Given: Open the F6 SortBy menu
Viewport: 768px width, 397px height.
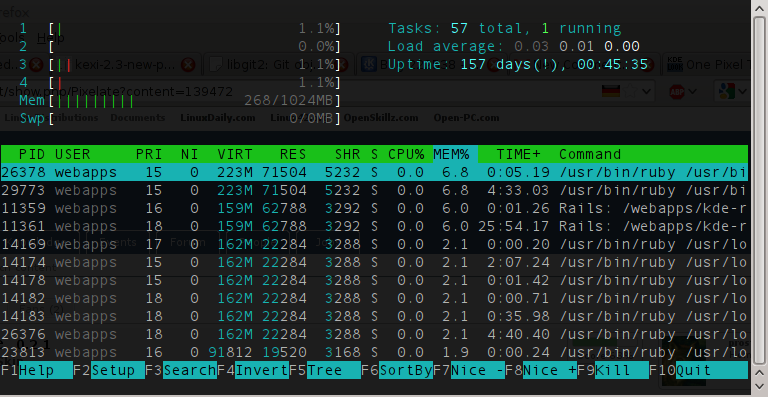Looking at the screenshot, I should click(397, 370).
